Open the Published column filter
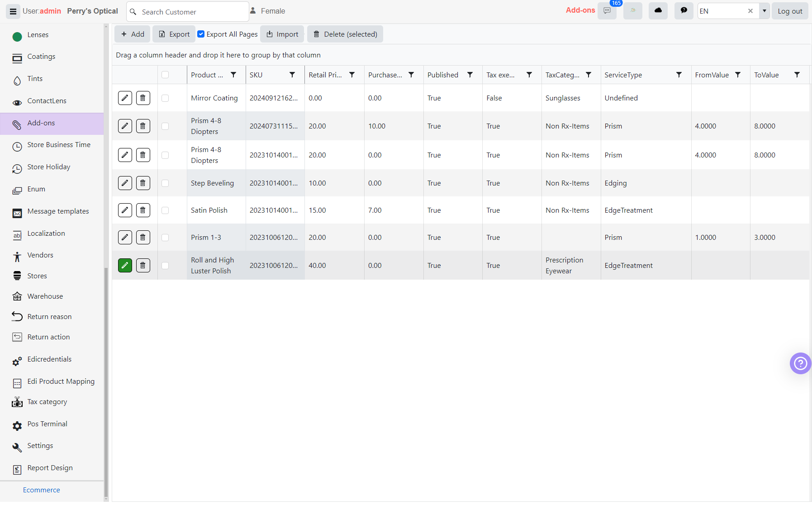812x510 pixels. 470,75
